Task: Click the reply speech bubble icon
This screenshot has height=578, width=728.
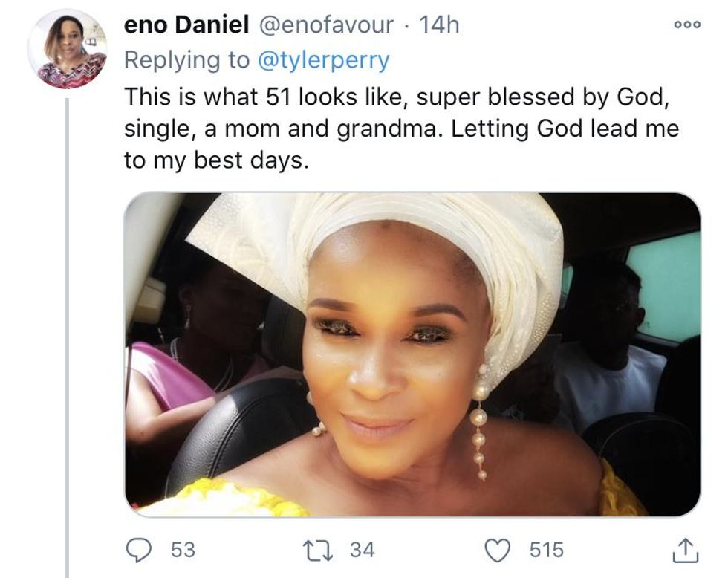Action: (x=139, y=550)
